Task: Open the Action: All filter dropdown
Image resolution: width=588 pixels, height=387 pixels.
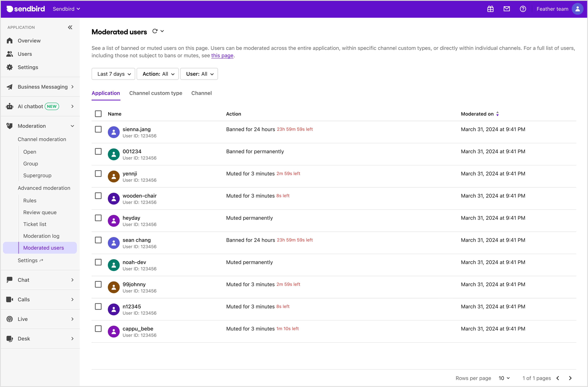Action: (x=158, y=74)
